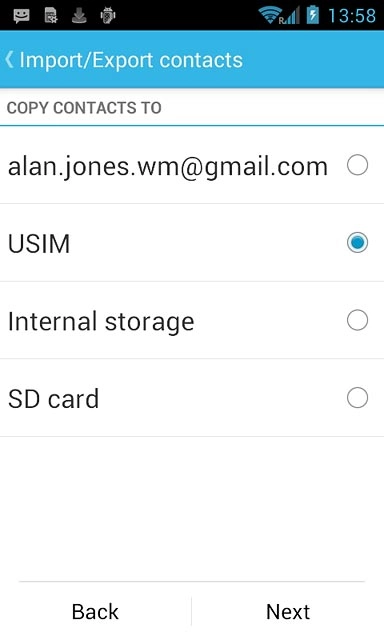This screenshot has height=640, width=384.
Task: Tap the battery charging icon
Action: pyautogui.click(x=313, y=15)
